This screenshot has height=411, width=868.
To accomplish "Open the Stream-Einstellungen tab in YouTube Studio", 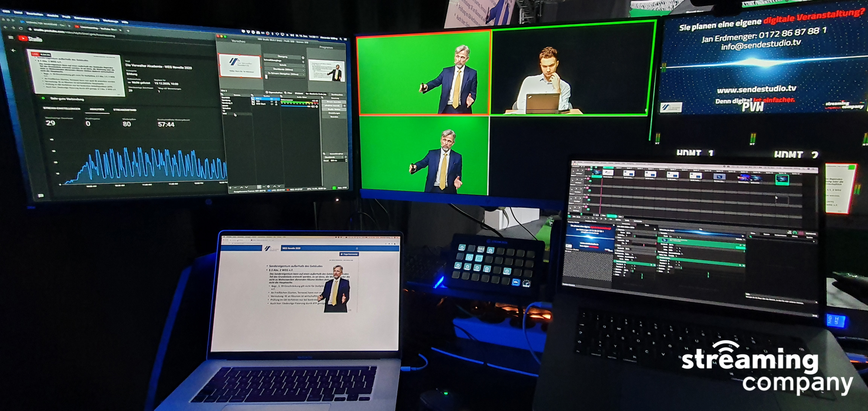I will (x=61, y=108).
